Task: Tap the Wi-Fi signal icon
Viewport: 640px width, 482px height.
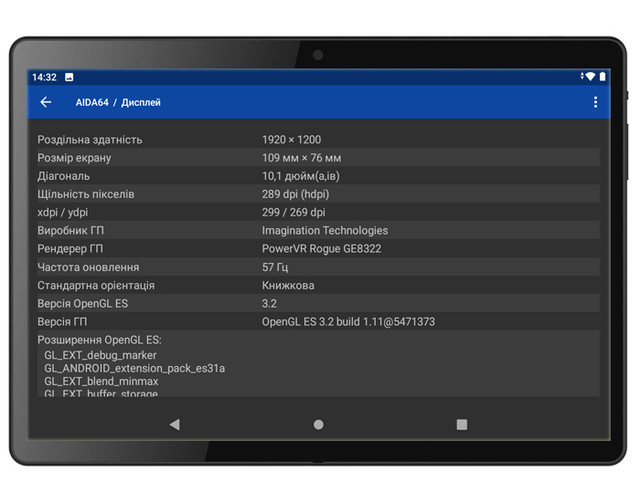Action: 590,77
